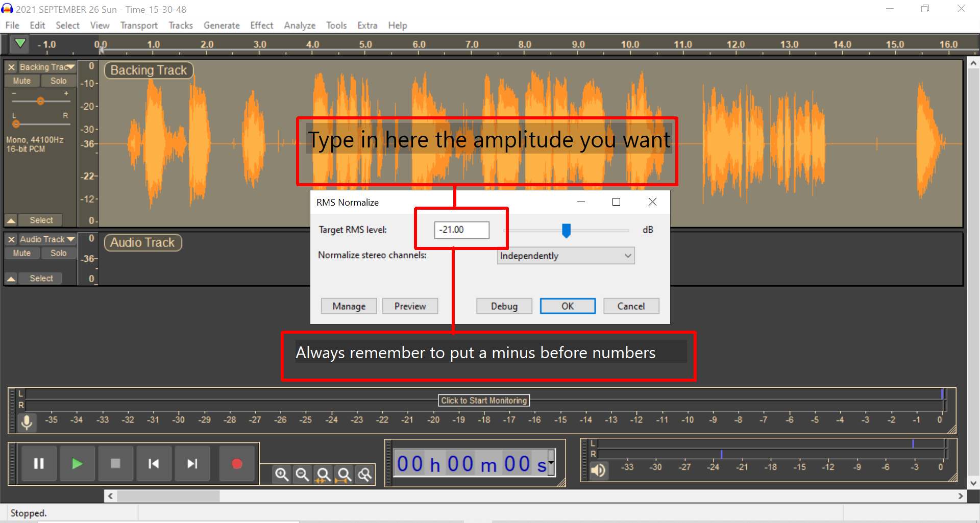This screenshot has height=523, width=980.
Task: Select the Zoom Out tool
Action: click(x=303, y=475)
